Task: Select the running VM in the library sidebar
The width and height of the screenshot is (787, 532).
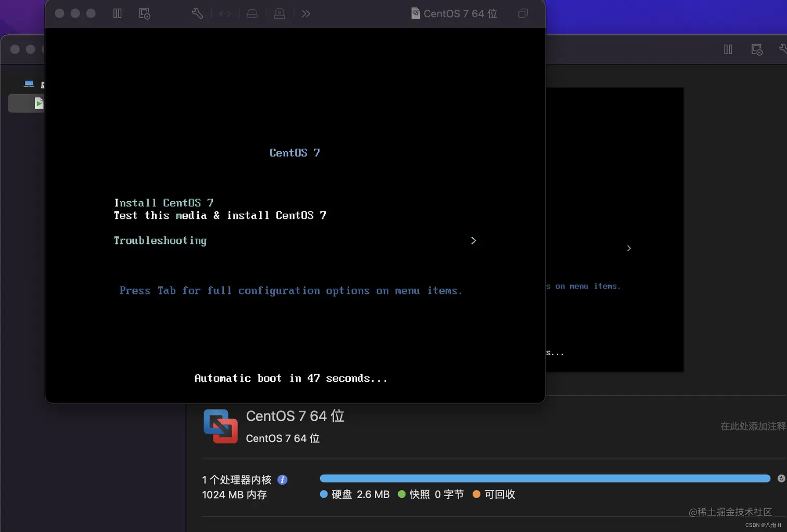Action: click(x=27, y=103)
